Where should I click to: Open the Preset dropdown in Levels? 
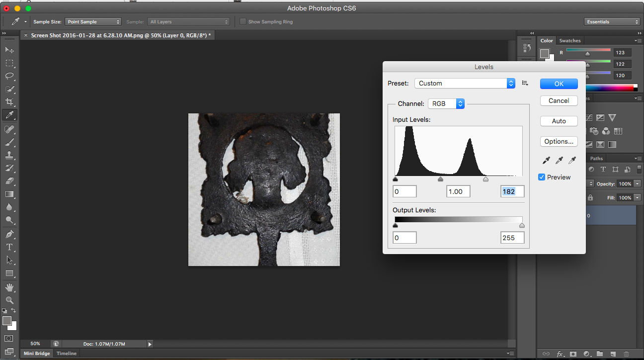(465, 84)
